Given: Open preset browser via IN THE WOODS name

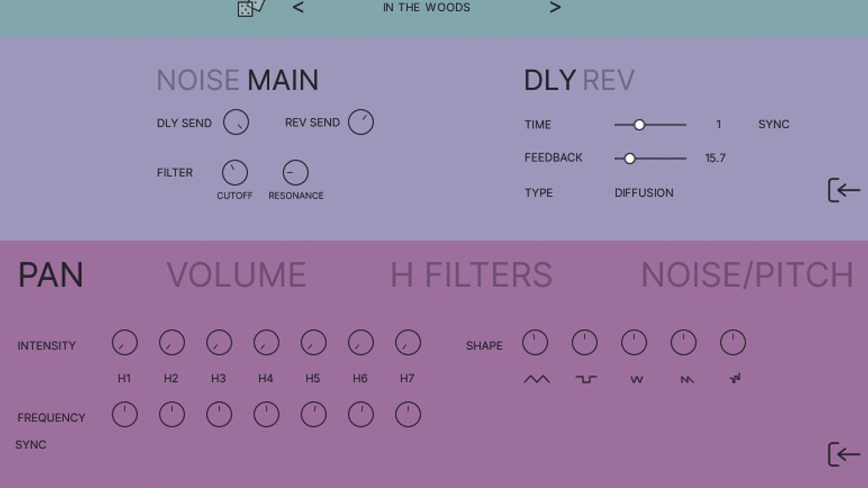Looking at the screenshot, I should pos(426,7).
